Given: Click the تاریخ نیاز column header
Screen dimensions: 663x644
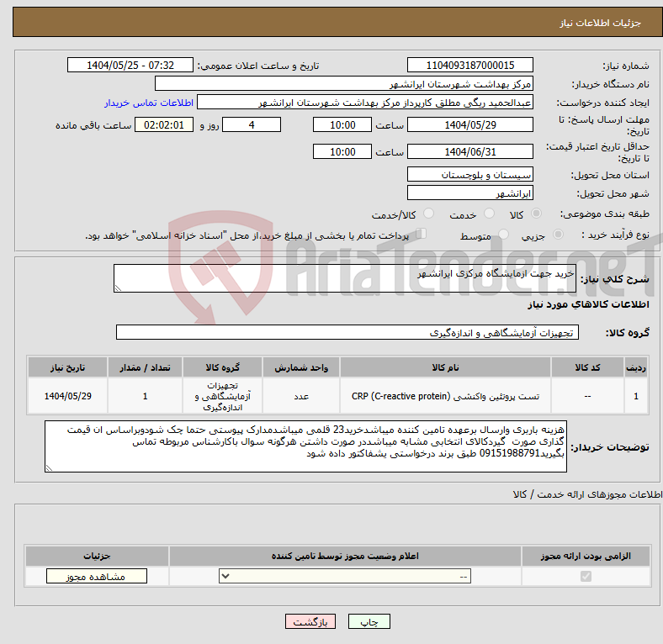Looking at the screenshot, I should point(67,367).
